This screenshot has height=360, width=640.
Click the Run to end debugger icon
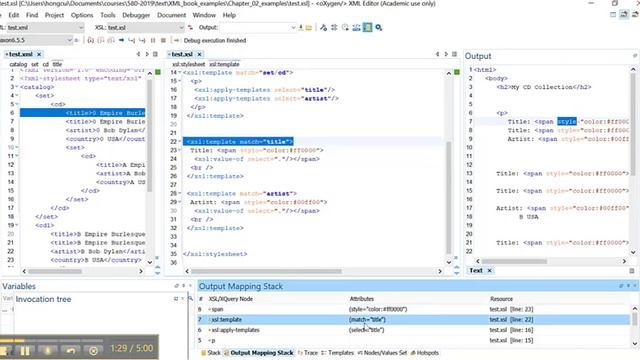[142, 40]
